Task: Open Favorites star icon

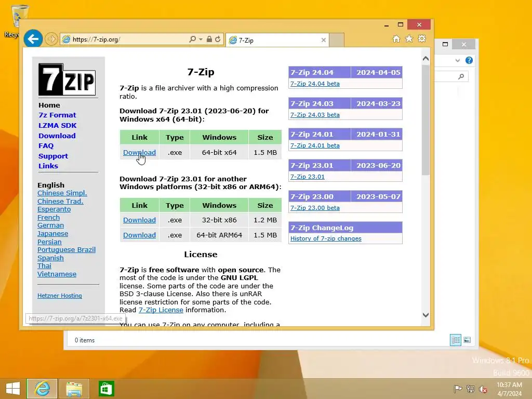Action: pyautogui.click(x=409, y=39)
